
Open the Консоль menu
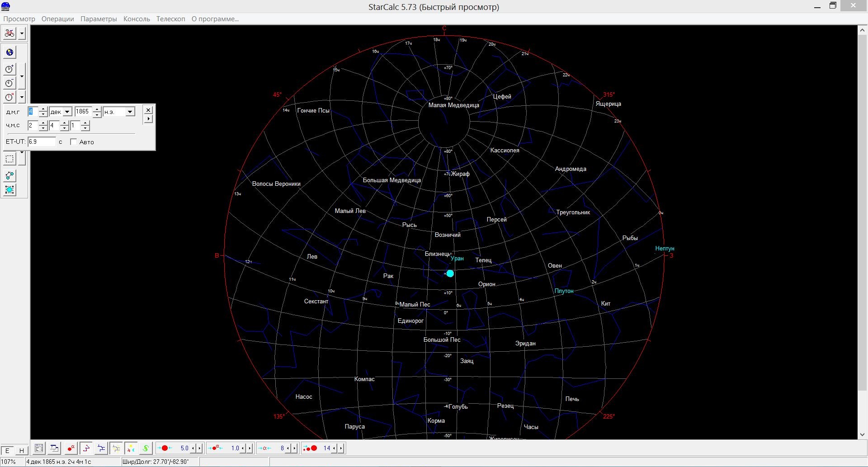[x=137, y=19]
